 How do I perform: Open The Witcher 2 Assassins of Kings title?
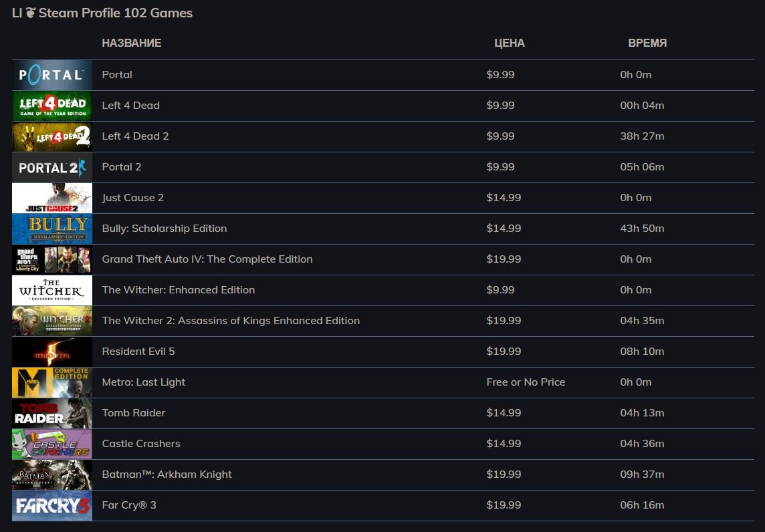231,321
